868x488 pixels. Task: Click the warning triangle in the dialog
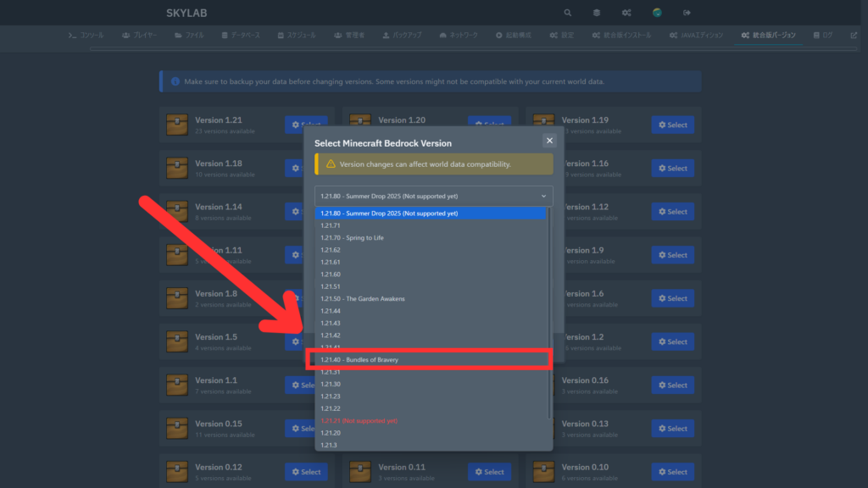click(331, 164)
